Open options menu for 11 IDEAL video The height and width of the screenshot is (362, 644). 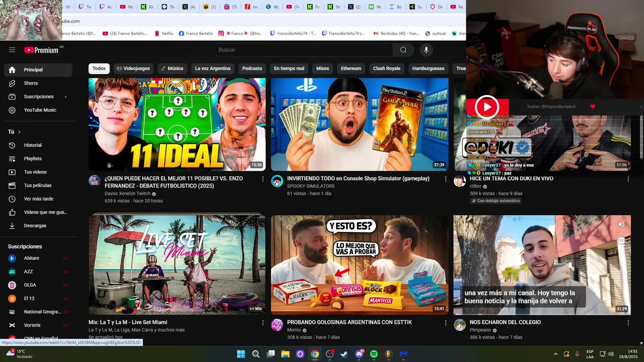click(x=263, y=179)
